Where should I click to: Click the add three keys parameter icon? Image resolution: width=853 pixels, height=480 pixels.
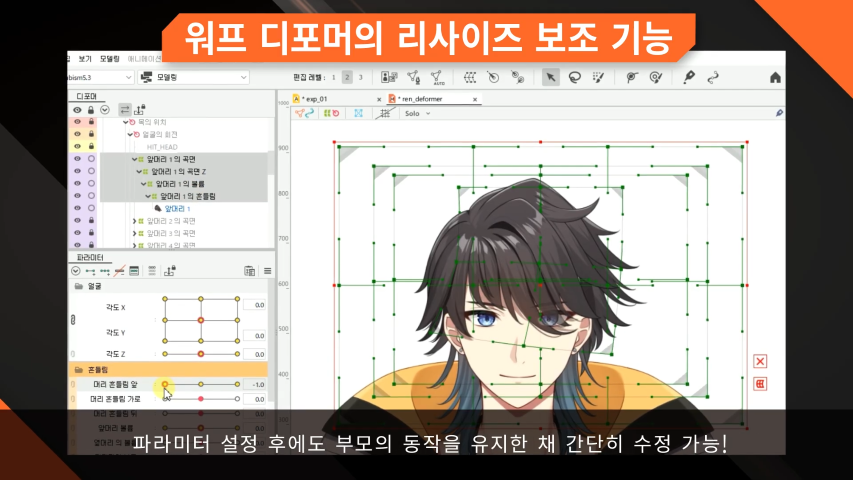click(x=105, y=271)
